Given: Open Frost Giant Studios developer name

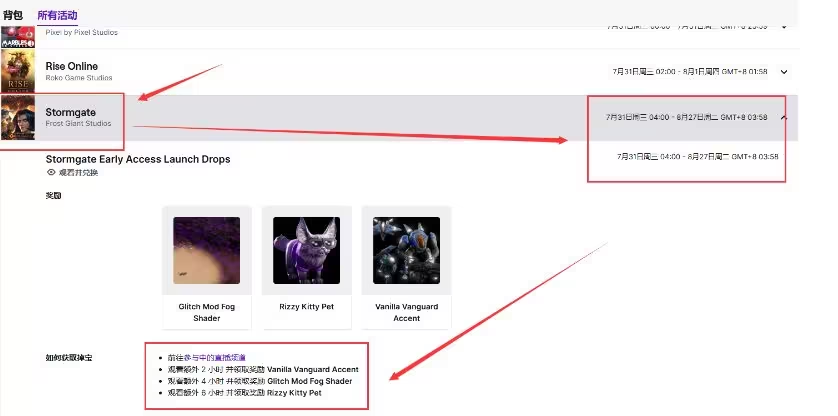Looking at the screenshot, I should point(79,124).
